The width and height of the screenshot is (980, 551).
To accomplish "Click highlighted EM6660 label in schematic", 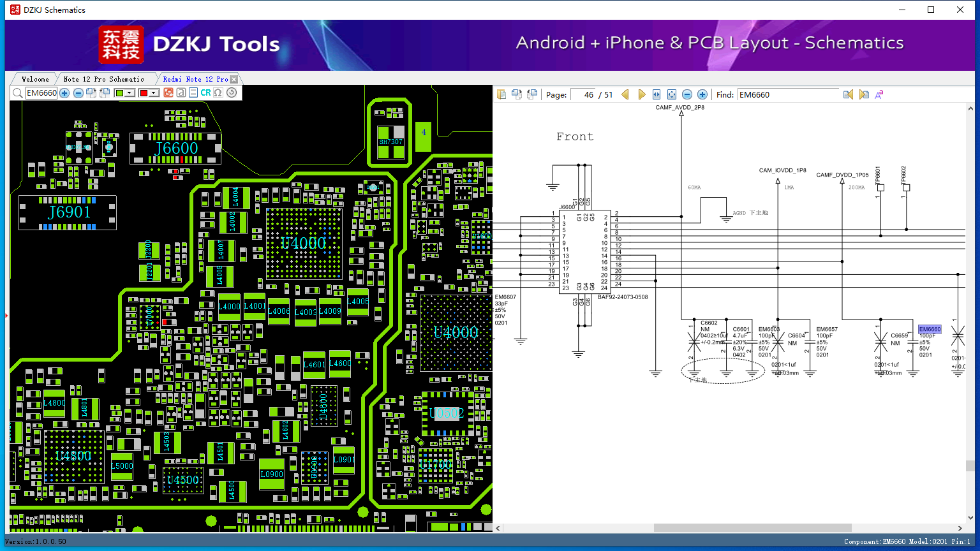I will 930,330.
